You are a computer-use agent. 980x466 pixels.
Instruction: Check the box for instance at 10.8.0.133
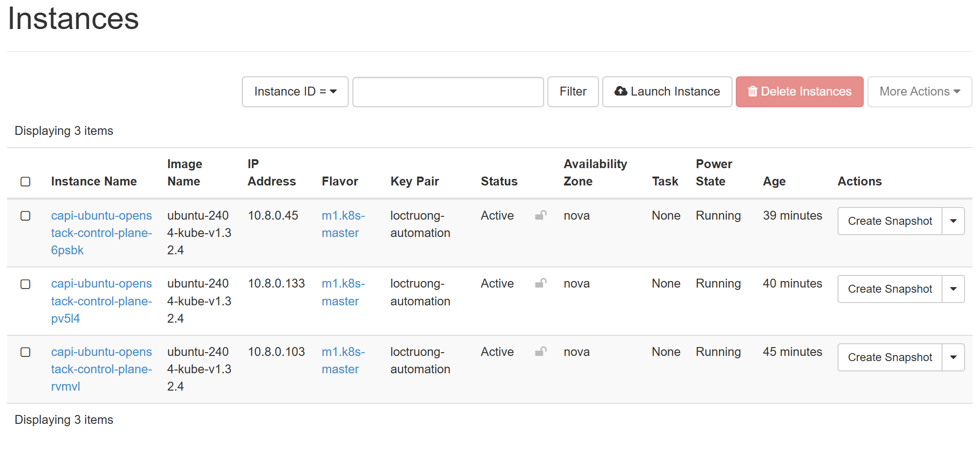click(26, 284)
